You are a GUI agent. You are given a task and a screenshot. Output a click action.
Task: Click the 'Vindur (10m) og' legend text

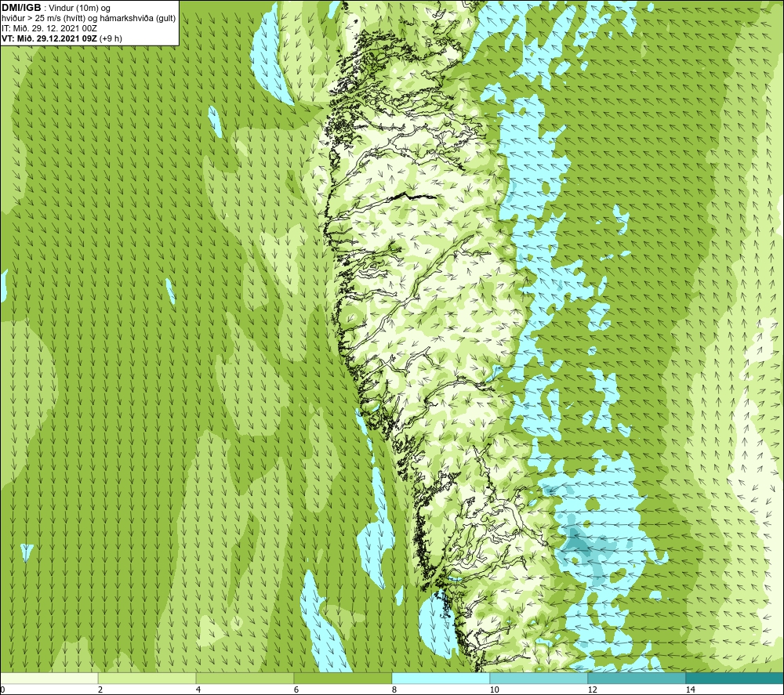[x=80, y=8]
